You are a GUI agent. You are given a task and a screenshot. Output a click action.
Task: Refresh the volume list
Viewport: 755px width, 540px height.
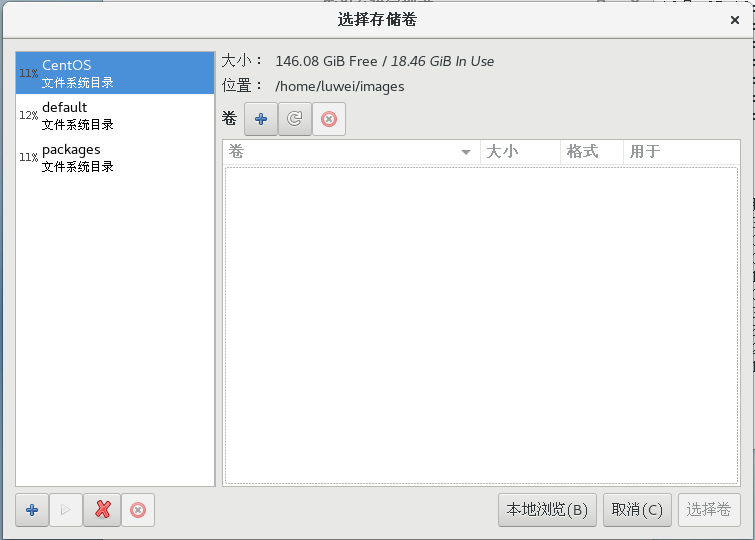[x=295, y=119]
